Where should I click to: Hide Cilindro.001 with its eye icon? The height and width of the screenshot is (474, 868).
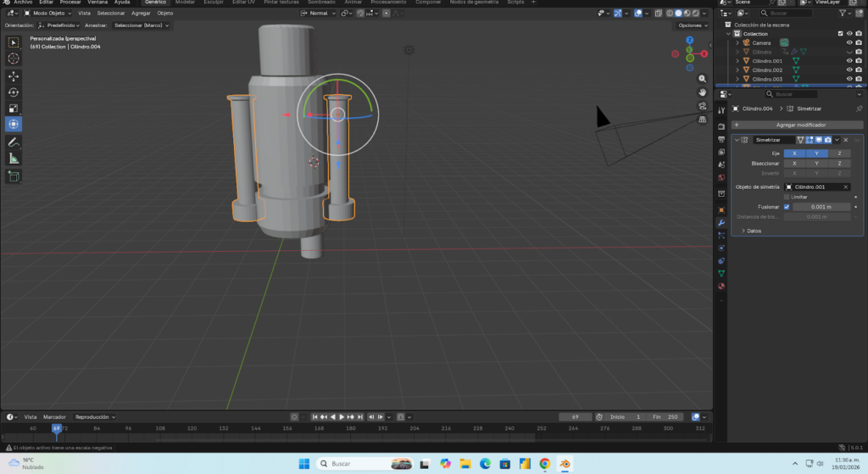[849, 61]
